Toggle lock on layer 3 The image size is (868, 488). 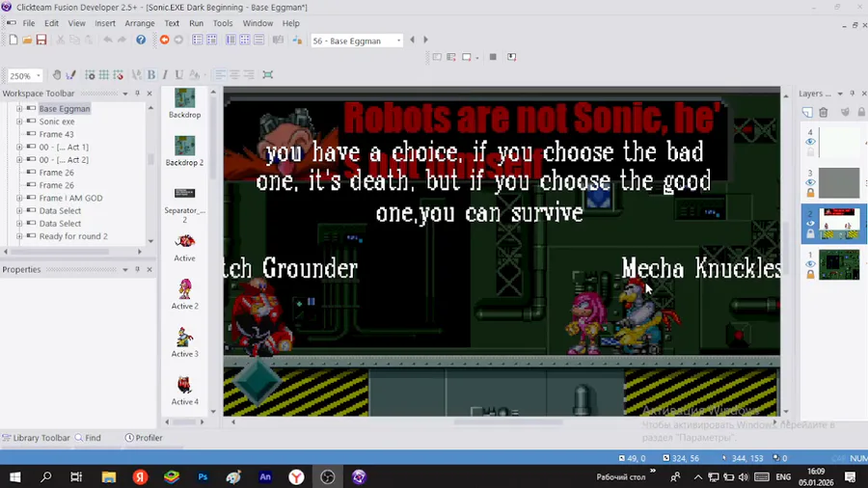[x=810, y=193]
